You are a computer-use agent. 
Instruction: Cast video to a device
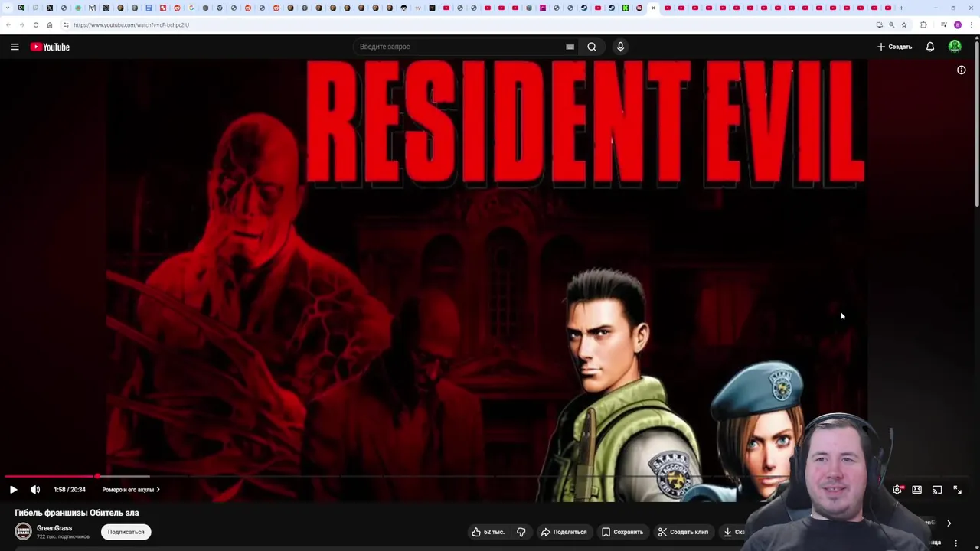tap(937, 490)
